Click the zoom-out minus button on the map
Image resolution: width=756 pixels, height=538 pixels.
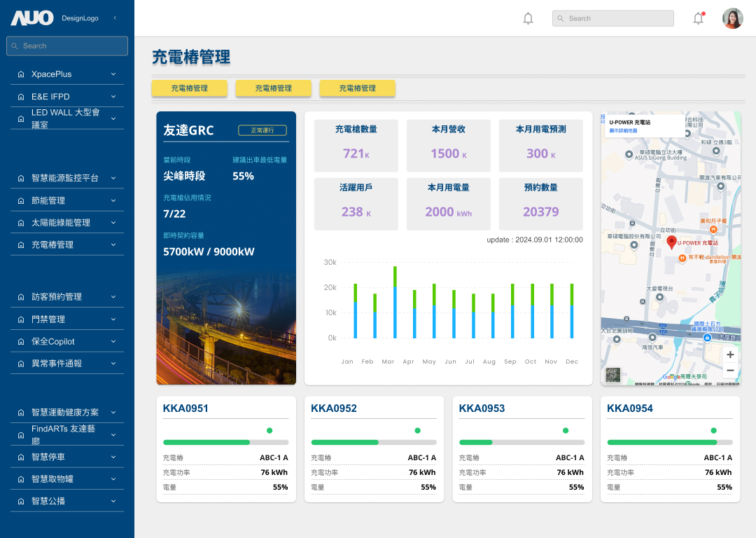coord(730,369)
